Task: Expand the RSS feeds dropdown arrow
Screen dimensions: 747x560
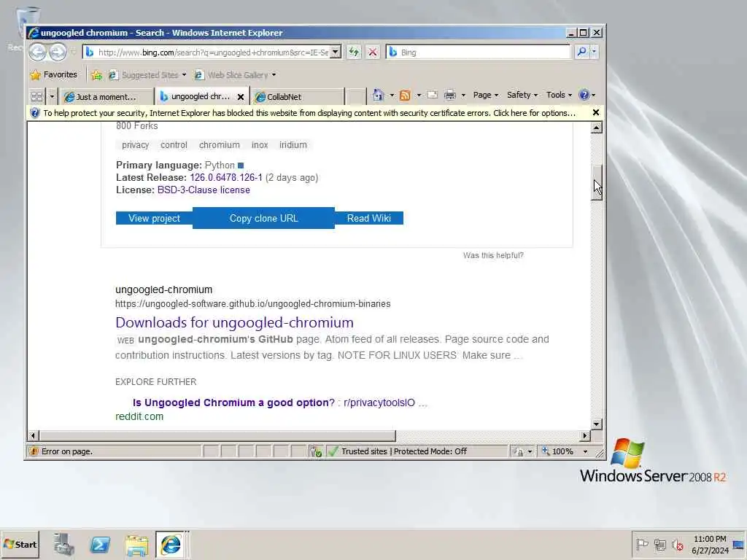Action: pos(419,96)
